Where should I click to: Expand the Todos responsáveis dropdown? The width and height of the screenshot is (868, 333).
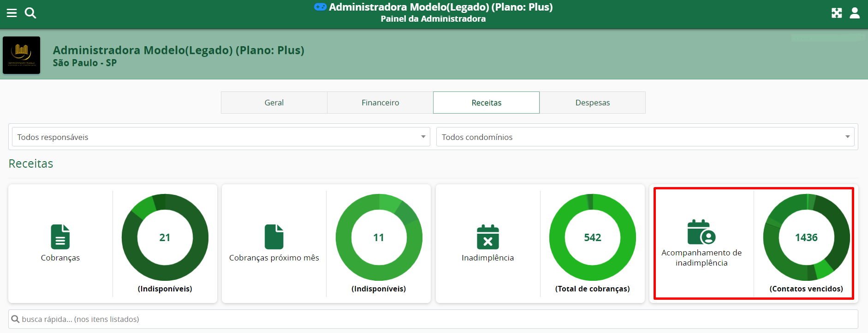tap(221, 137)
